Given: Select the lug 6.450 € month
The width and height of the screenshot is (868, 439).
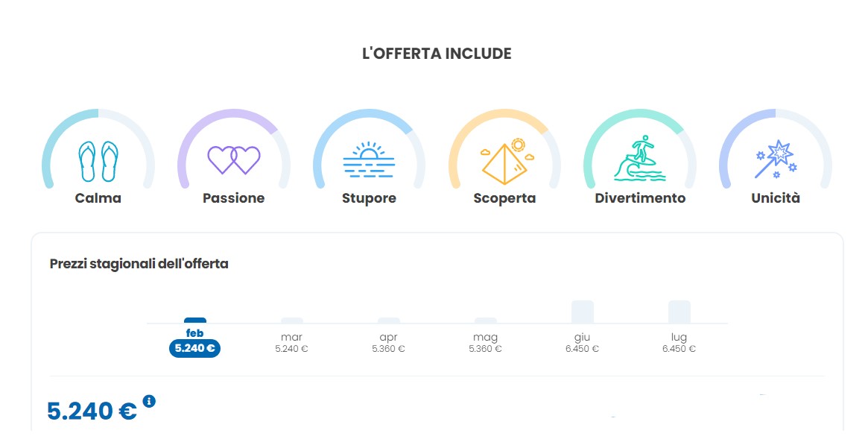Looking at the screenshot, I should 679,343.
